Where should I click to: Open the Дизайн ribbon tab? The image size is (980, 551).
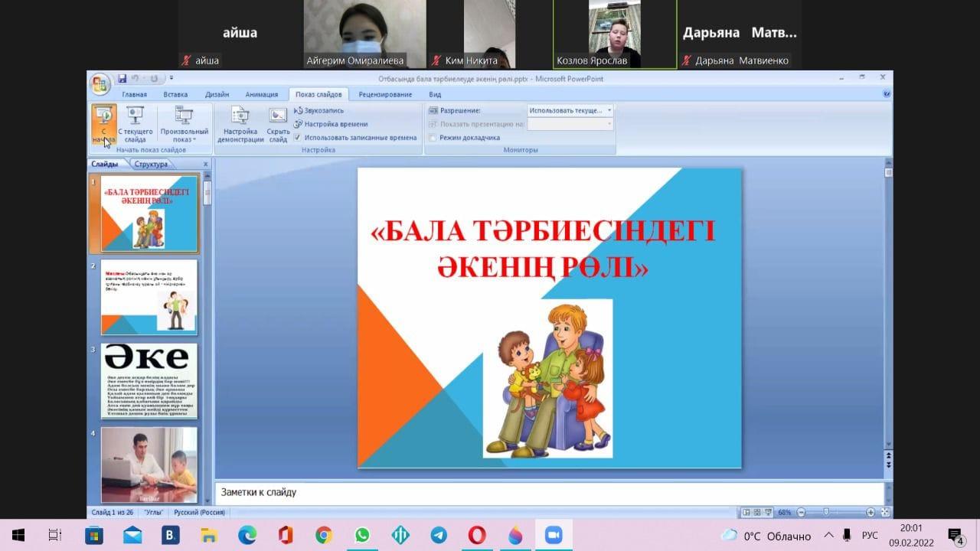pos(217,94)
